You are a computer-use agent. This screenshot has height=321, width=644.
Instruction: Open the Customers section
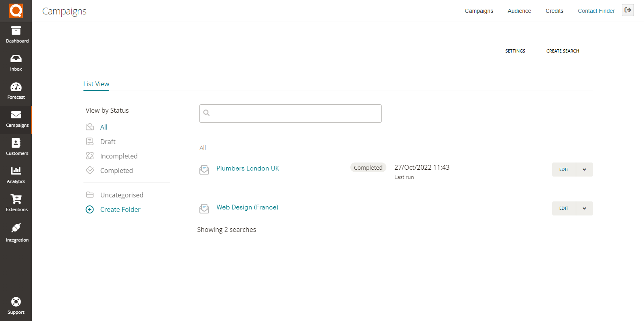[x=16, y=146]
